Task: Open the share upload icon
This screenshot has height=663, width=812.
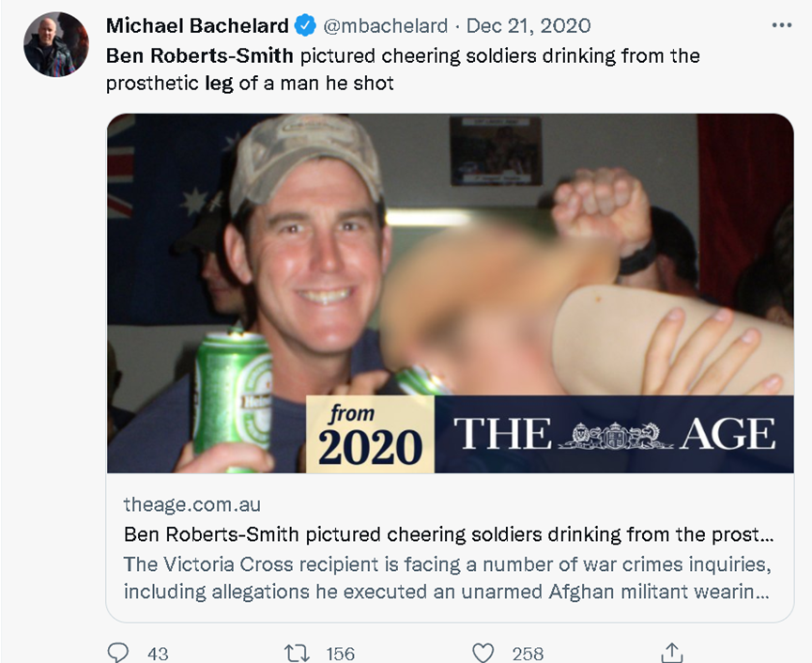Action: tap(672, 653)
